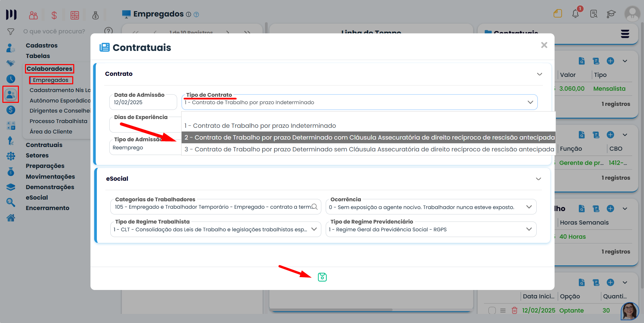The image size is (644, 323).
Task: Open the Movimentações menu
Action: coord(50,177)
